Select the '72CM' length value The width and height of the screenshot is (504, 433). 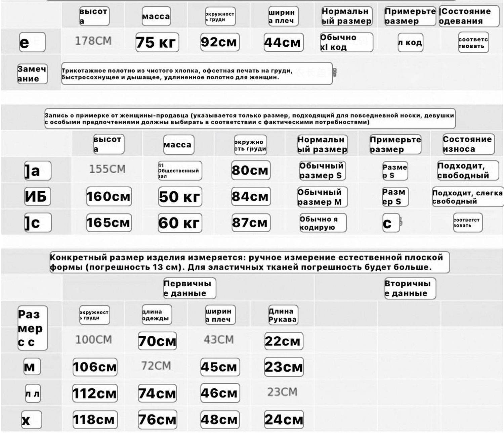click(156, 366)
